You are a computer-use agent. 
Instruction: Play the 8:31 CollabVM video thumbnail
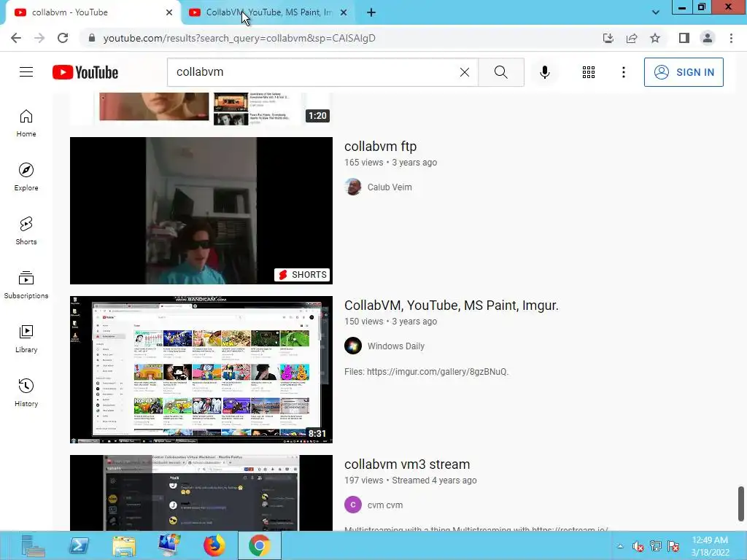pyautogui.click(x=201, y=370)
